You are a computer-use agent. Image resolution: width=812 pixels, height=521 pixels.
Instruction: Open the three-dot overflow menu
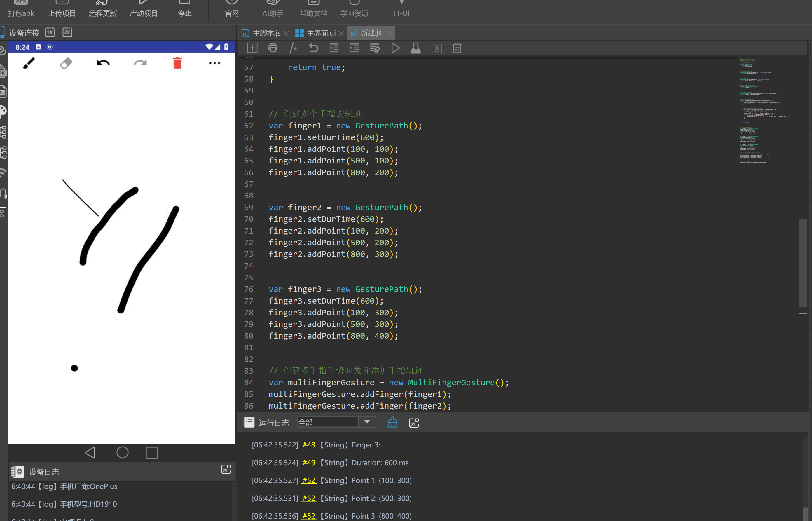[x=215, y=63]
